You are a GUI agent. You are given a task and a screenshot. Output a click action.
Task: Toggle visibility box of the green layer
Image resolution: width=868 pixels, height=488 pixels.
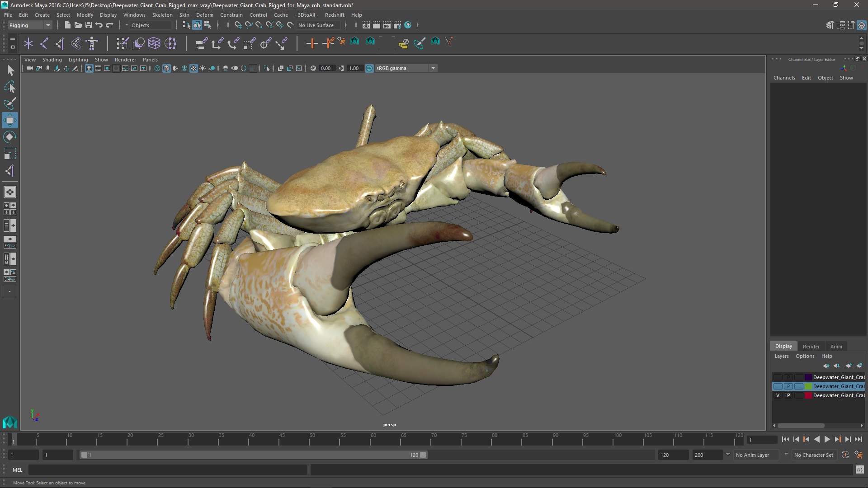778,386
